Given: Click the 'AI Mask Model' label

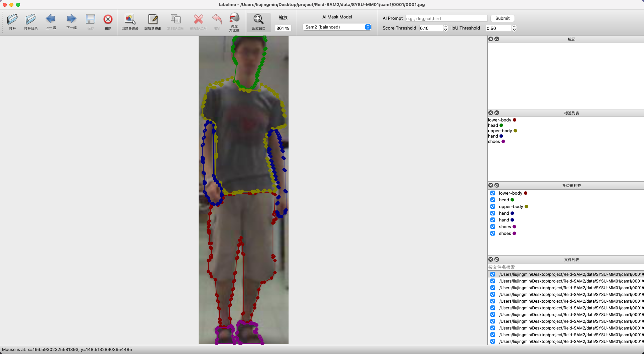Looking at the screenshot, I should tap(337, 17).
